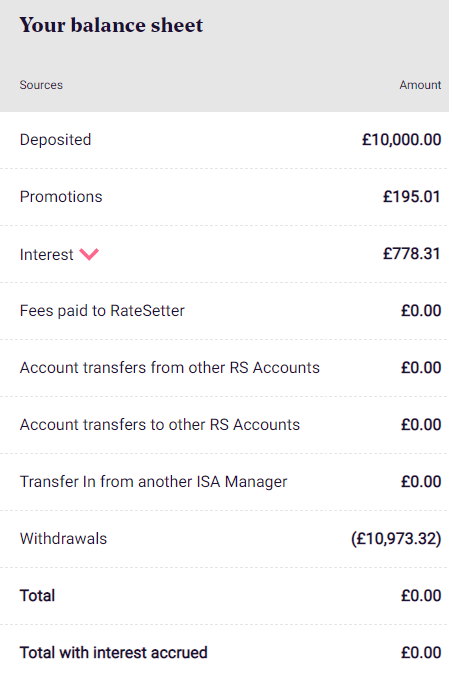This screenshot has width=449, height=678.
Task: Click the (£10,973.32) withdrawals amount
Action: click(x=396, y=539)
